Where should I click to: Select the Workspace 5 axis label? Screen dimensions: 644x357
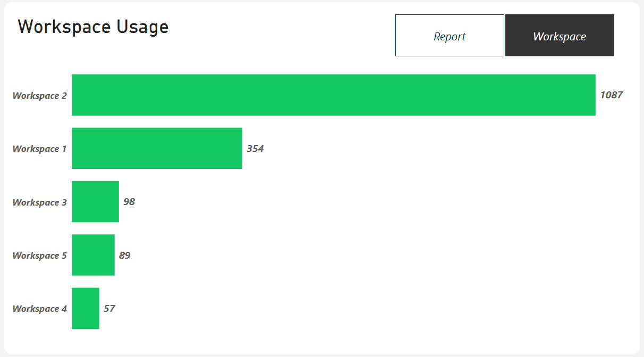(x=40, y=256)
